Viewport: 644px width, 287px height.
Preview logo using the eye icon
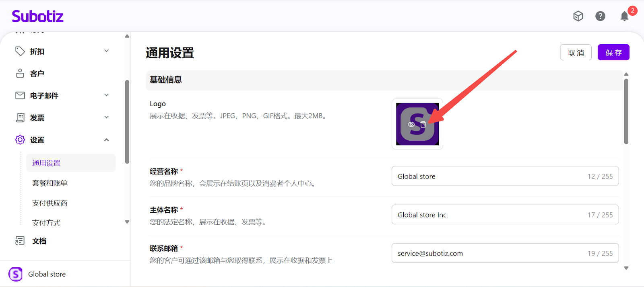[411, 125]
